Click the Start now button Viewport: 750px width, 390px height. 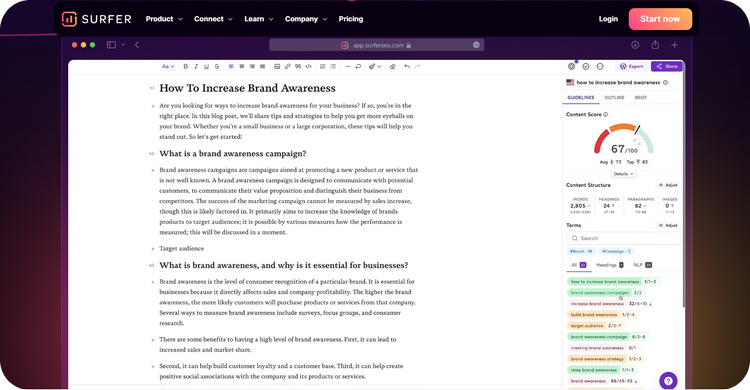point(660,19)
